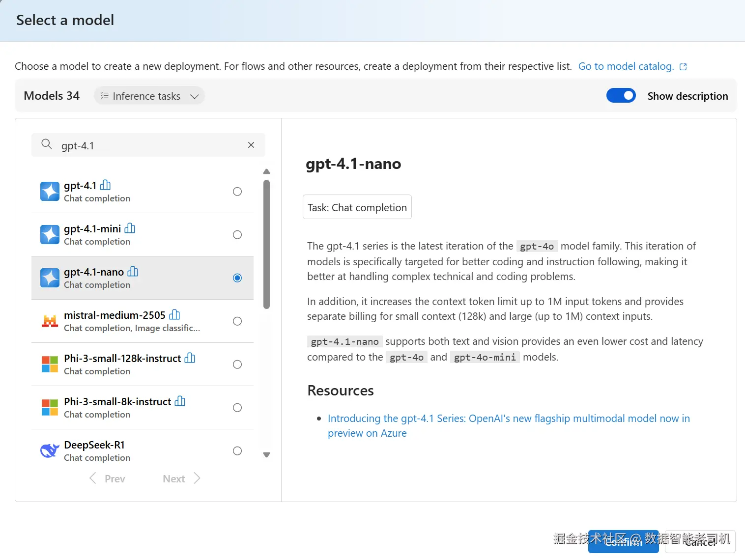Click into the model search field
Image resolution: width=745 pixels, height=560 pixels.
click(148, 145)
